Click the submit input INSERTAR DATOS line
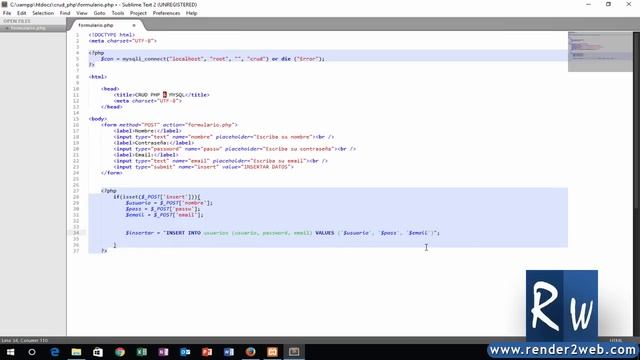Screen dimensions: 640x360 coord(203,167)
